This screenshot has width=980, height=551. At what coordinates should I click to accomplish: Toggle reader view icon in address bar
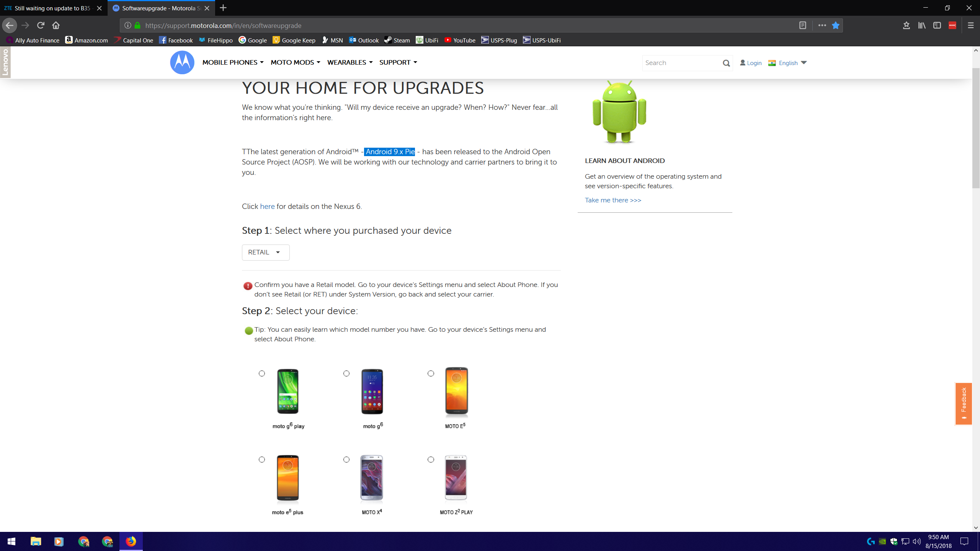pos(803,25)
